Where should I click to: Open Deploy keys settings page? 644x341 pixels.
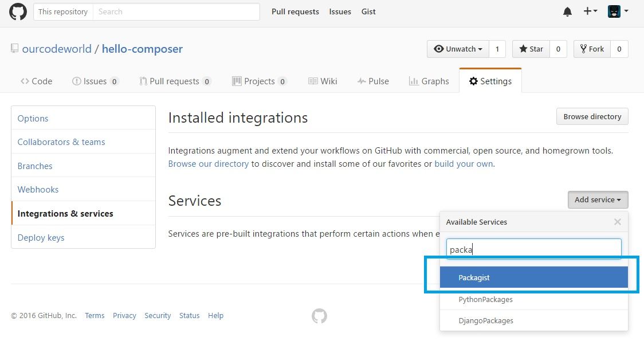[41, 238]
